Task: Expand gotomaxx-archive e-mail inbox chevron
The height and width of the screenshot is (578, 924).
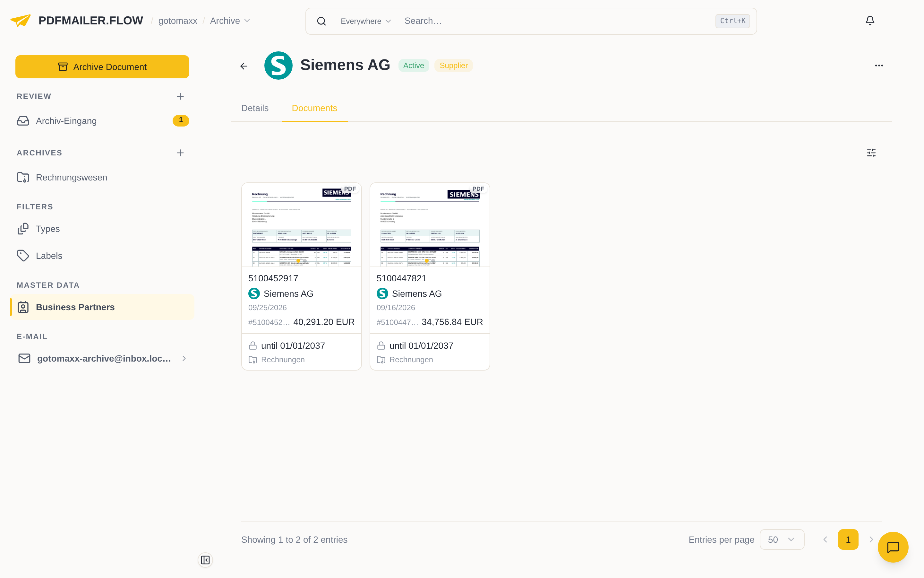Action: 184,358
